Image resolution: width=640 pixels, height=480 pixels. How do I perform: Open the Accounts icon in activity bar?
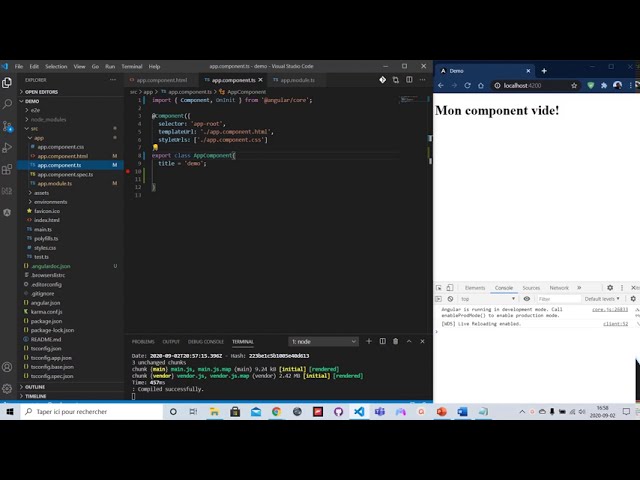pos(7,367)
